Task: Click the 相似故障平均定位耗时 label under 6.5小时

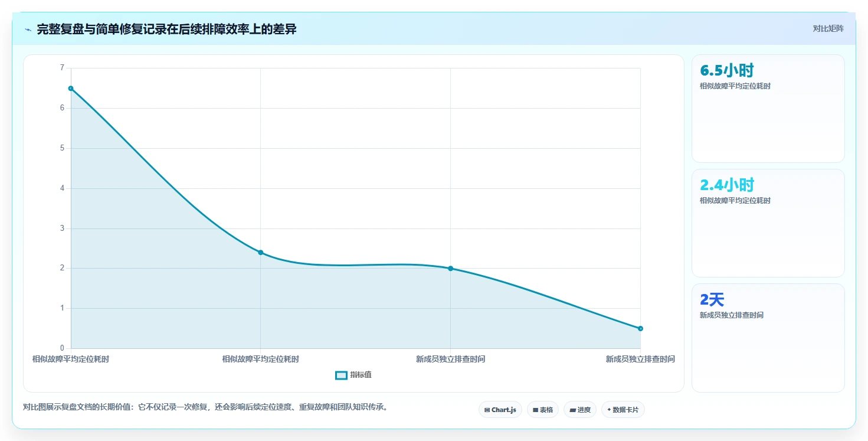Action: coord(735,86)
